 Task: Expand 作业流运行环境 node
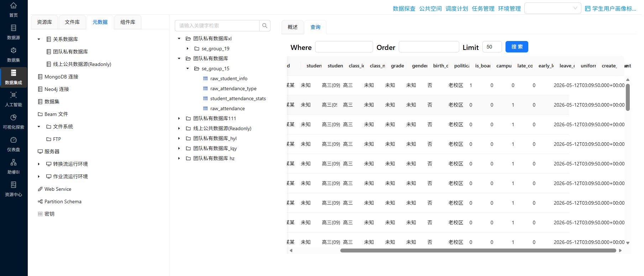[39, 177]
